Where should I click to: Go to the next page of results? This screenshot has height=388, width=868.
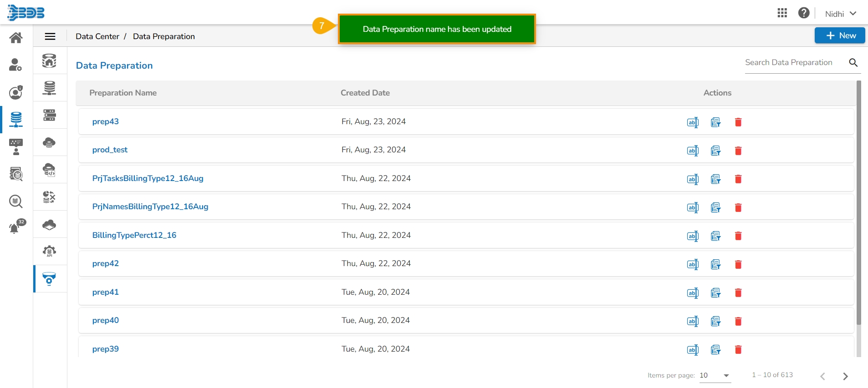(x=845, y=376)
